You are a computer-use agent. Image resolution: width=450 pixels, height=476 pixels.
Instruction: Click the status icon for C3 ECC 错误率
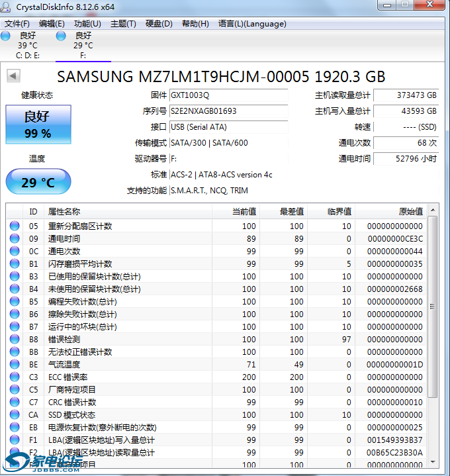15,377
